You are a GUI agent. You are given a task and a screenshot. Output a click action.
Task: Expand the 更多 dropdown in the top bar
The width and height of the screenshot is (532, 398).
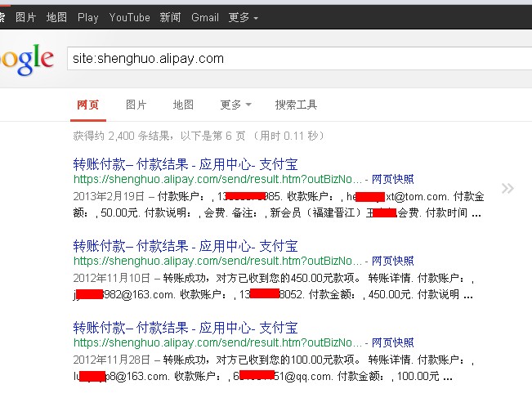[x=244, y=17]
